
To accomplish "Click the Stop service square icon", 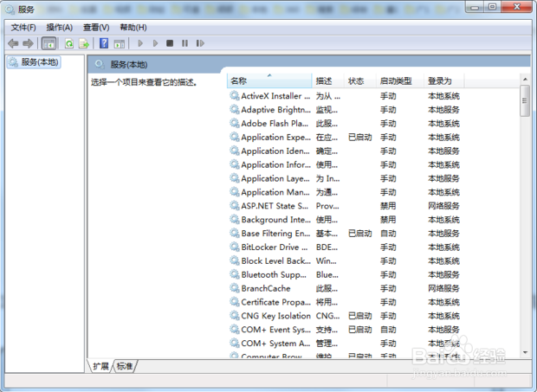I will [170, 43].
